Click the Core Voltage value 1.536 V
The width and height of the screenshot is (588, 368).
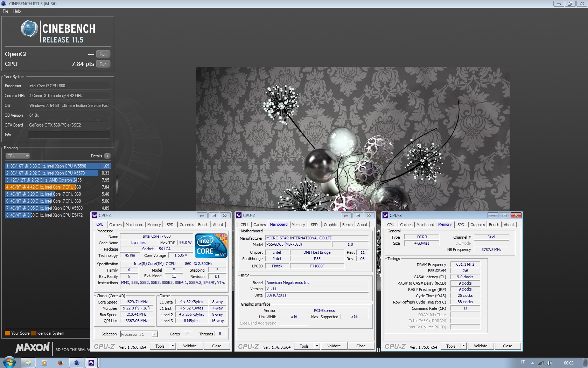[181, 255]
